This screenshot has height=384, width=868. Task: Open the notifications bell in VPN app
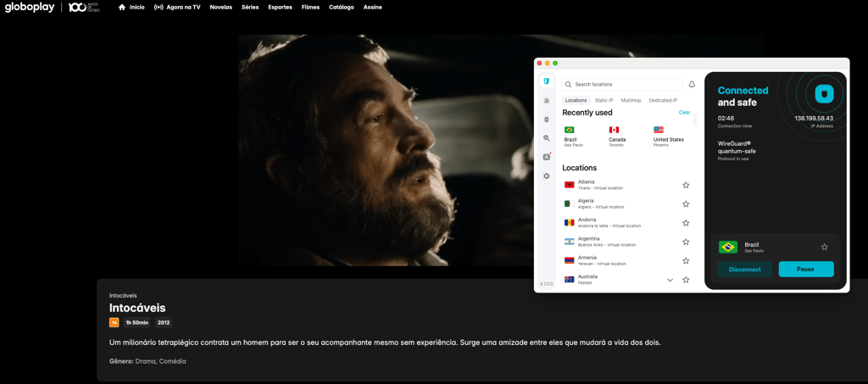pos(692,85)
